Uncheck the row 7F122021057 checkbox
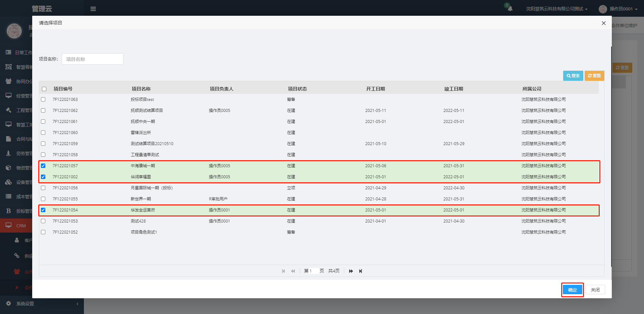644x314 pixels. [43, 166]
